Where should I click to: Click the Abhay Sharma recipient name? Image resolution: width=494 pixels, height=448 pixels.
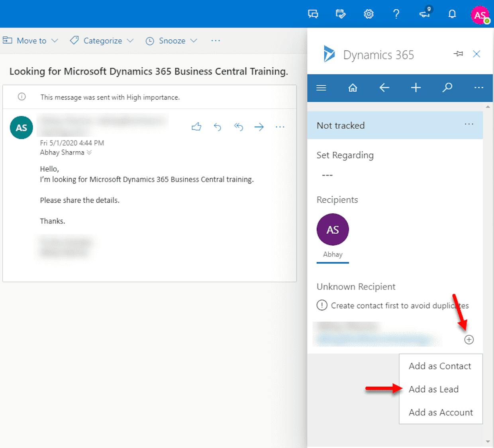62,153
